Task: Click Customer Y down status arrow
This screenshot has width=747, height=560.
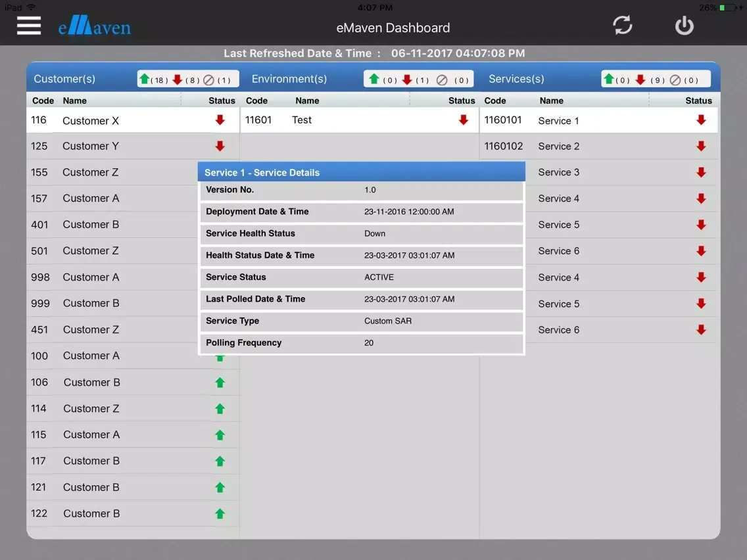Action: click(x=220, y=146)
